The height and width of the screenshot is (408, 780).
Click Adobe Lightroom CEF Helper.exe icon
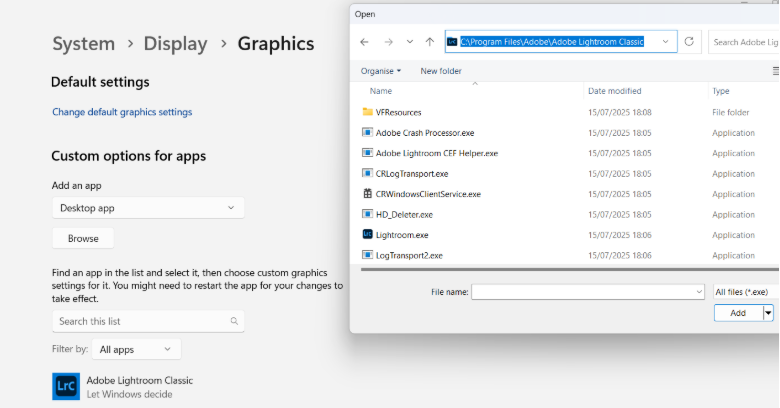pyautogui.click(x=368, y=153)
